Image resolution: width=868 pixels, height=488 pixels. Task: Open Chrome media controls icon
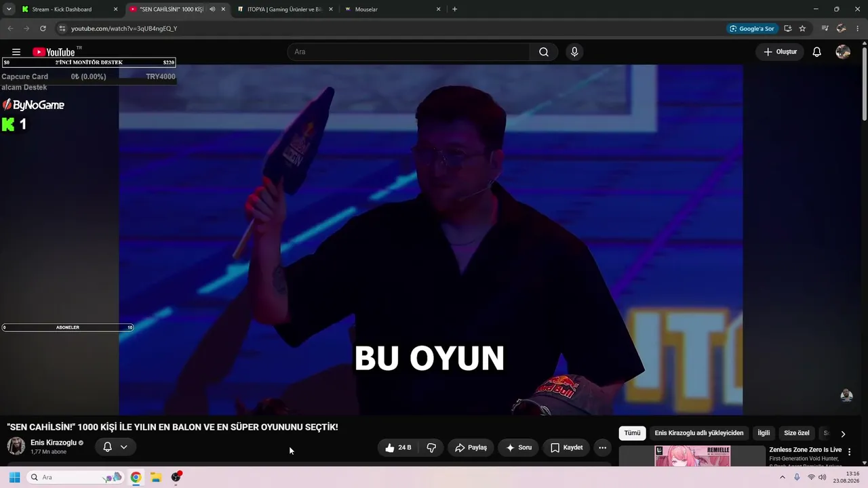[825, 28]
